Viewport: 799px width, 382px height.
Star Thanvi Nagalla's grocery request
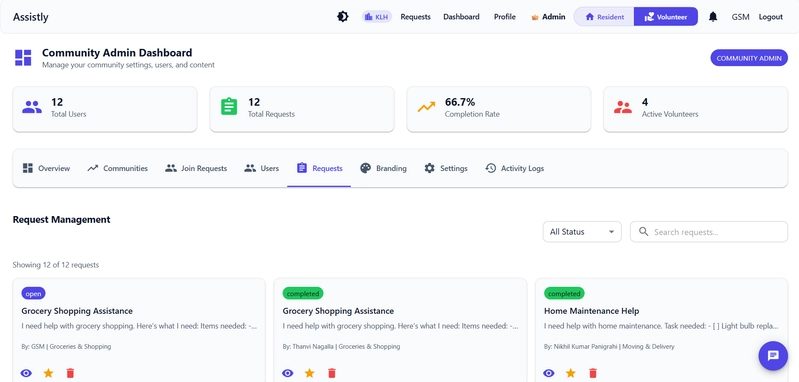point(309,373)
